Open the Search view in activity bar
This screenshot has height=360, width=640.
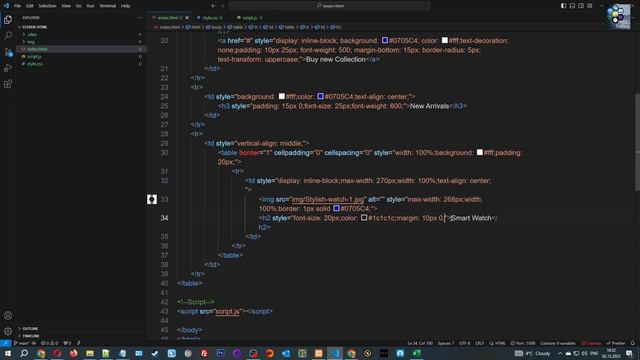[x=8, y=36]
